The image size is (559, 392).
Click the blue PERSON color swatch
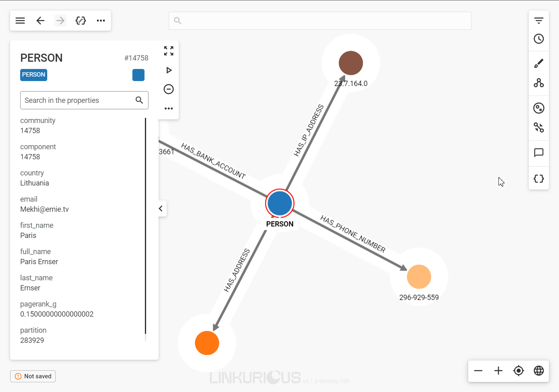point(138,75)
